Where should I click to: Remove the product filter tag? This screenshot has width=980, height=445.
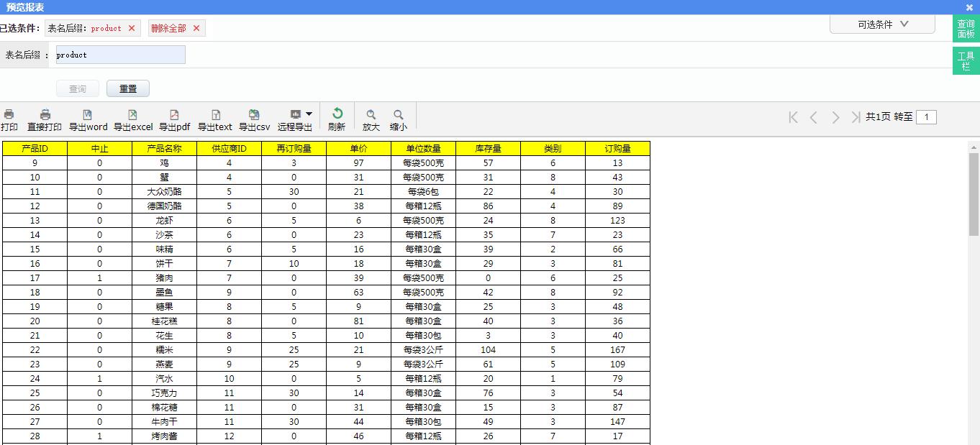click(x=132, y=28)
